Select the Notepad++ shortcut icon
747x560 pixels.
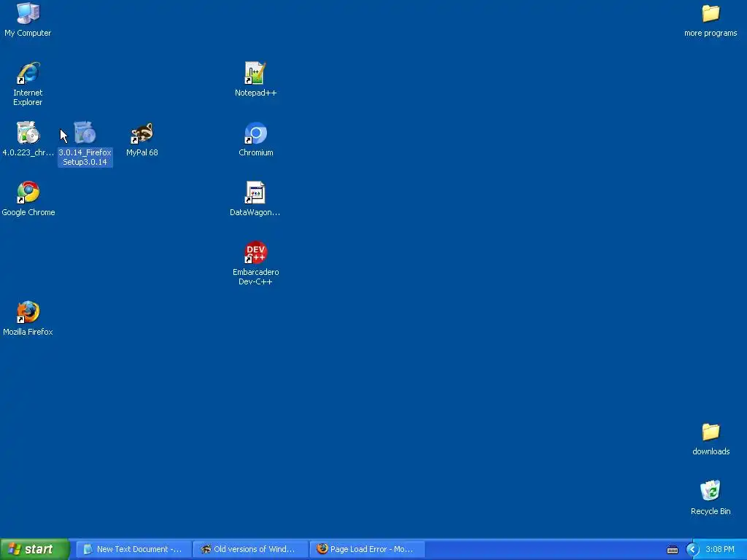pyautogui.click(x=255, y=73)
